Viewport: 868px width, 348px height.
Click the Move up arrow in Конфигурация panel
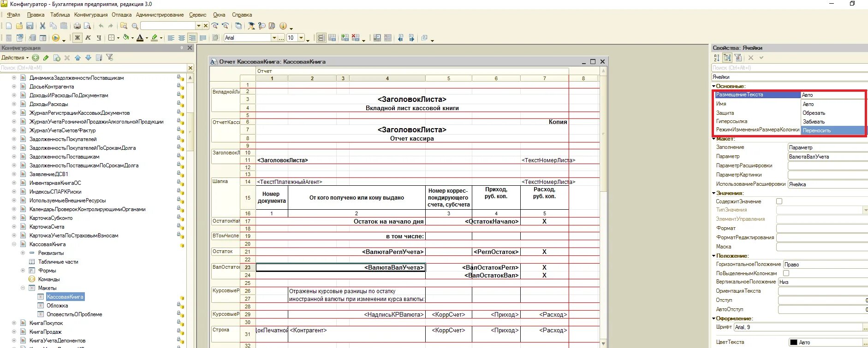click(77, 58)
